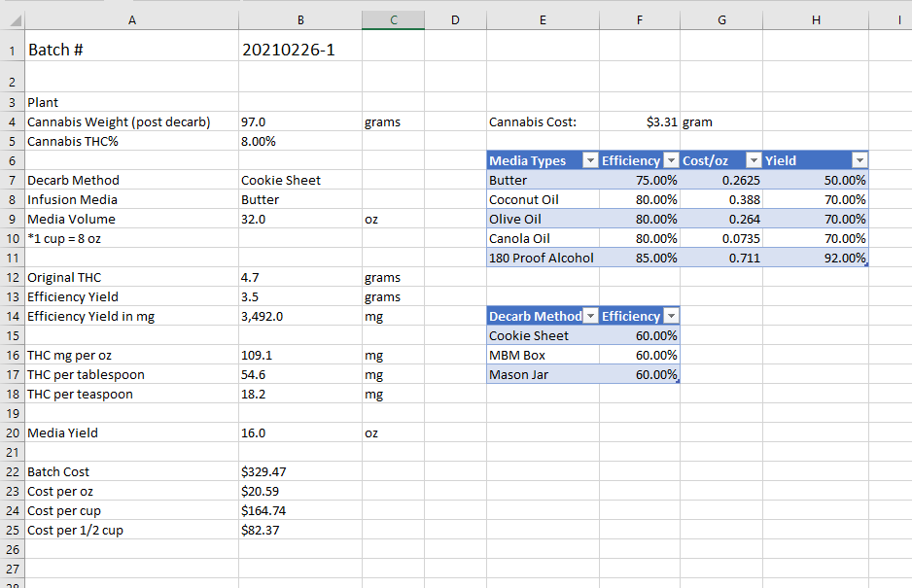
Task: Select the alcohol yield value 92.00%
Action: pos(816,258)
